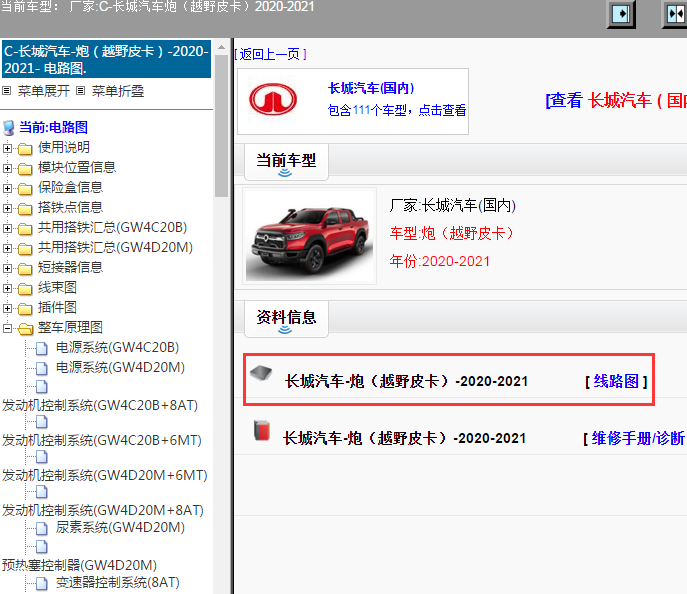Click red 车型:炮（越野皮卡）text

click(452, 233)
